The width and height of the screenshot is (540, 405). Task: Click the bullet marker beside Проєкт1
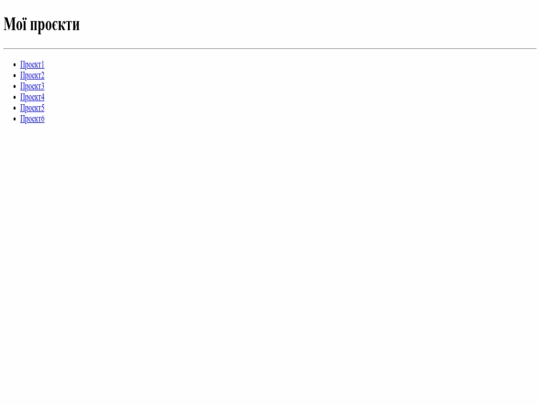(14, 65)
